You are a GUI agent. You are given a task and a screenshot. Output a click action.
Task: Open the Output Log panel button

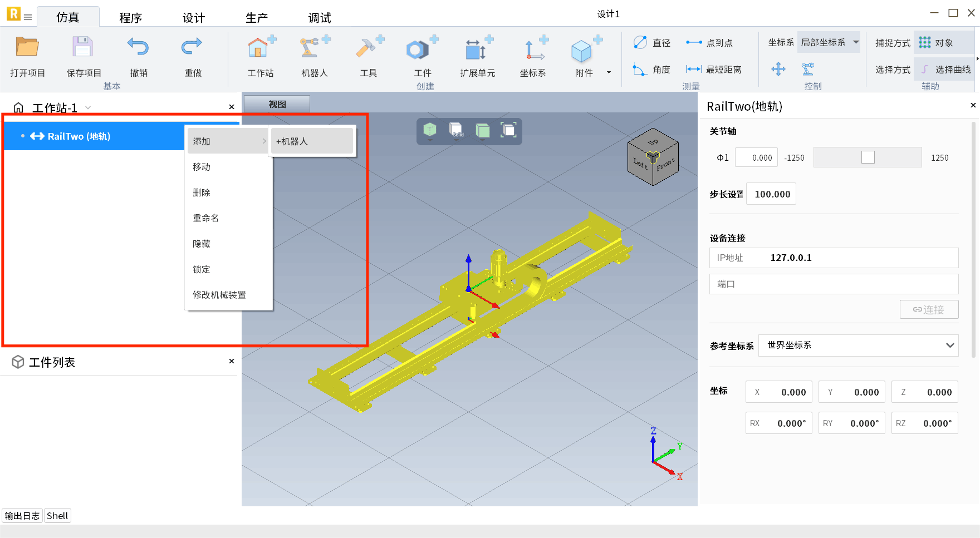[x=22, y=516]
